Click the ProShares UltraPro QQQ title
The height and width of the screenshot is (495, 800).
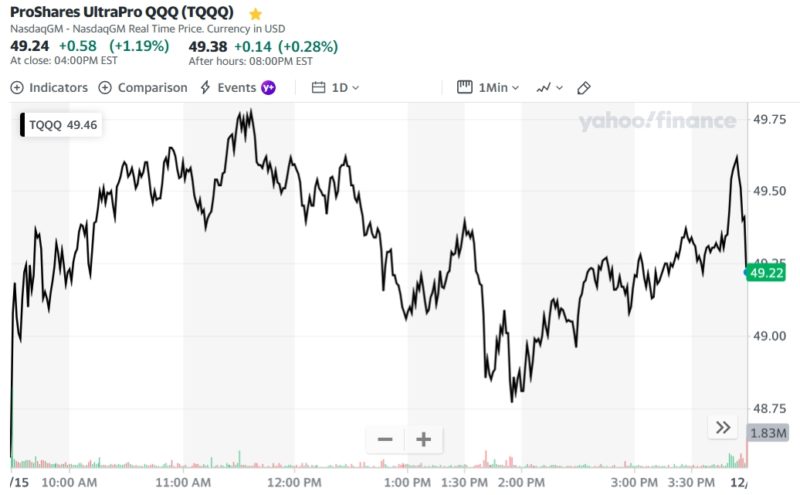coord(122,13)
